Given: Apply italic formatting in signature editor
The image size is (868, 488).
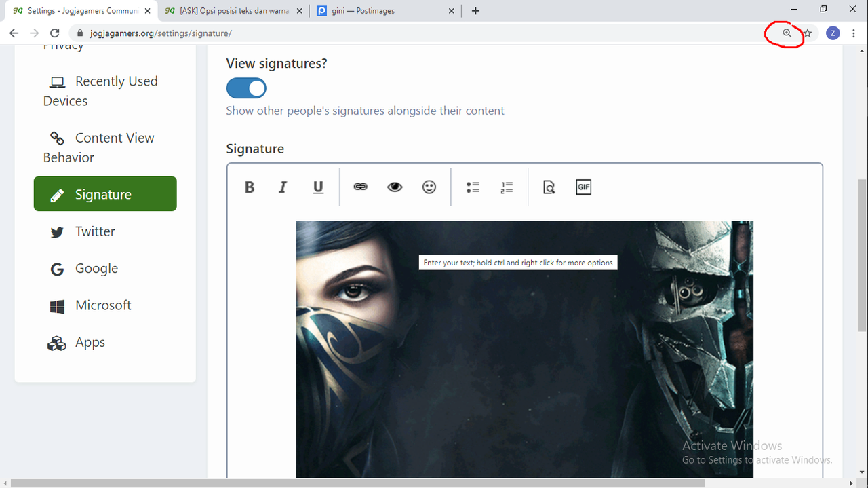Looking at the screenshot, I should pyautogui.click(x=283, y=187).
